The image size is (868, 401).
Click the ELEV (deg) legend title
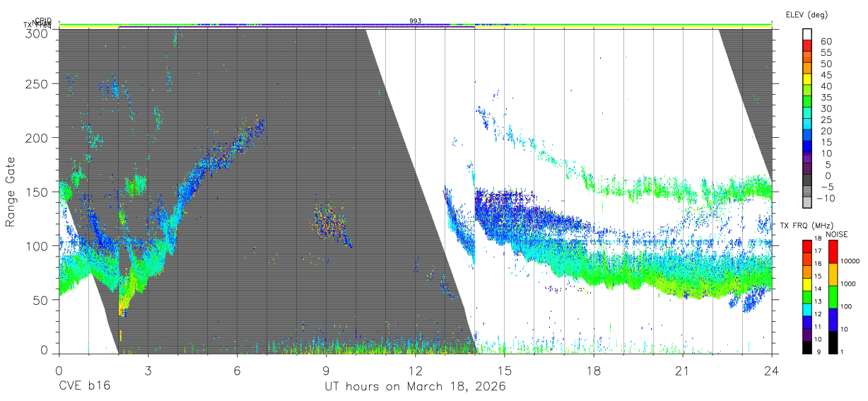tap(806, 14)
